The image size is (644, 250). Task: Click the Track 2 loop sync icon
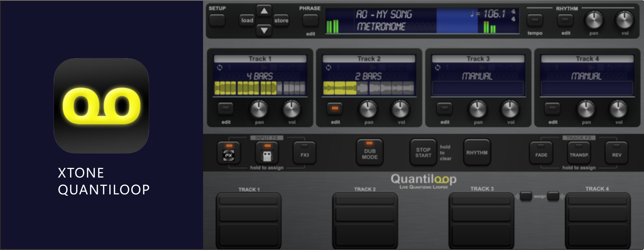pos(329,67)
